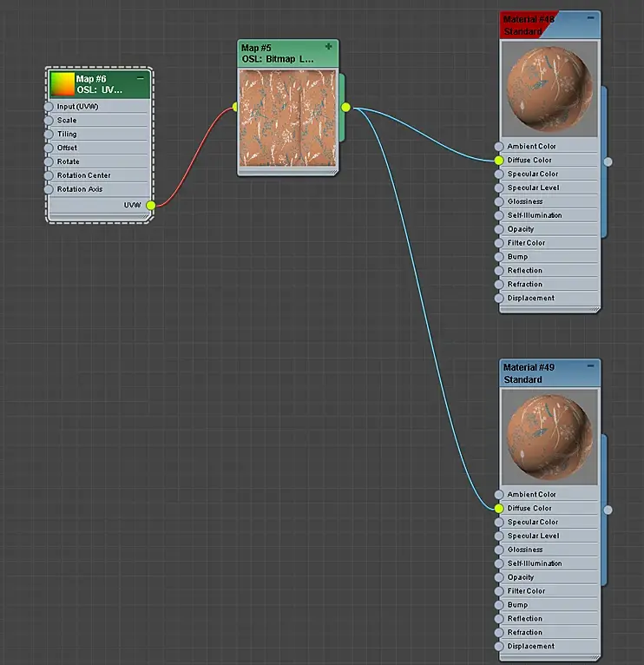Click Refraction socket on Material #48
The width and height of the screenshot is (644, 665).
pyautogui.click(x=499, y=285)
